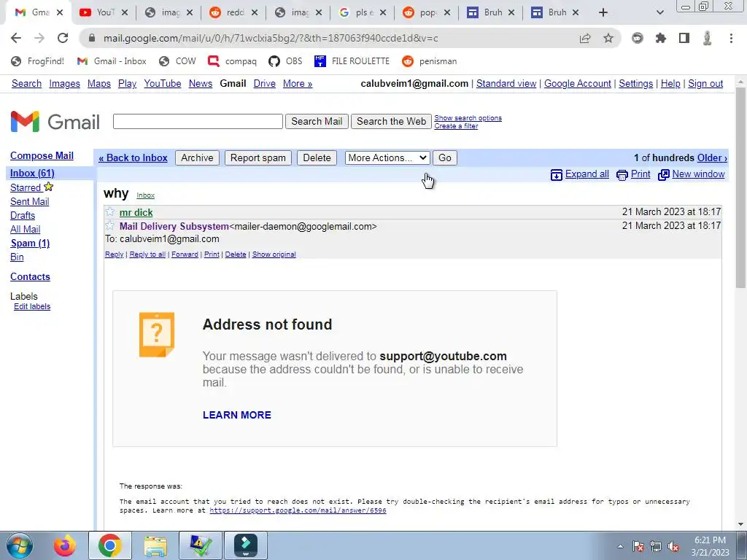Click the Gmail search input field
Screen dimensions: 747x560
click(198, 122)
